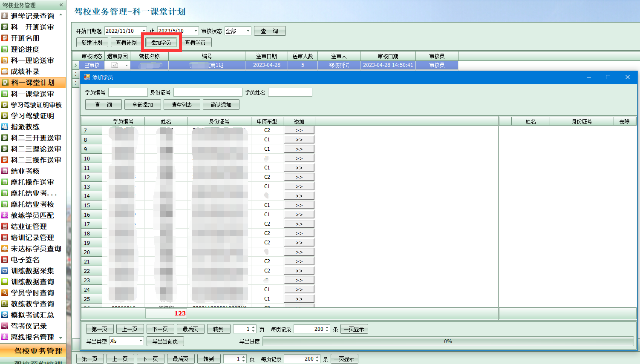640x364 pixels.
Task: Add row 7 student with >> button
Action: coord(299,130)
